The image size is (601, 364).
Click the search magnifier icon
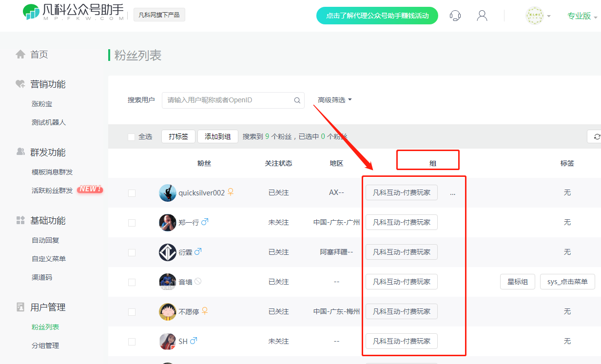point(297,100)
